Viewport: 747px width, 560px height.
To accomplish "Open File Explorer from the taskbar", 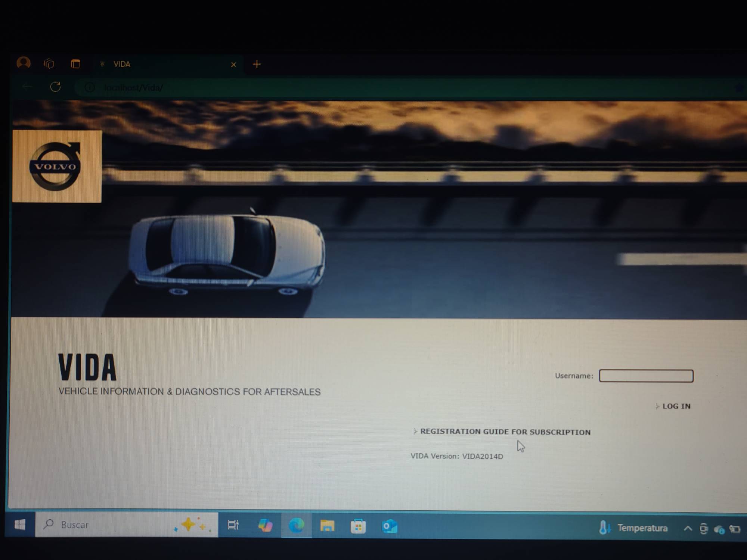I will [x=327, y=526].
